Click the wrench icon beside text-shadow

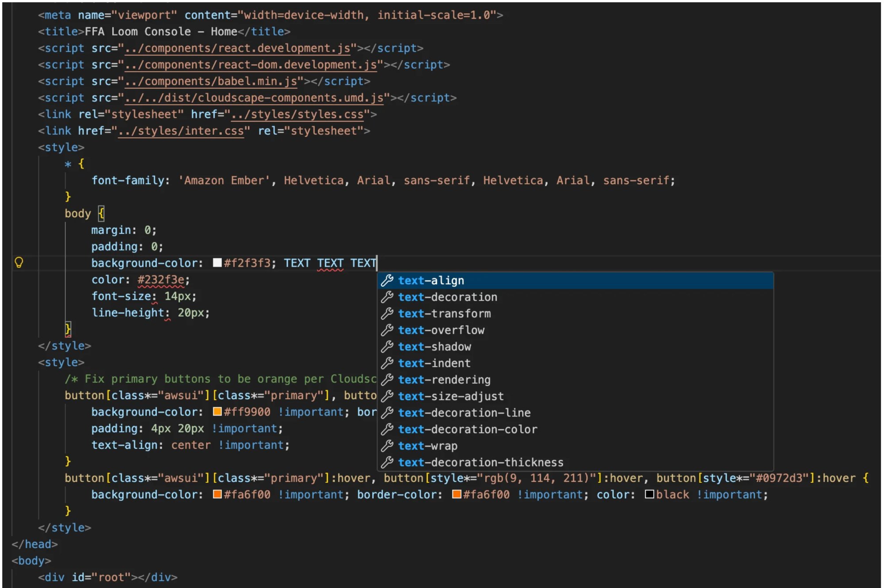pos(387,347)
